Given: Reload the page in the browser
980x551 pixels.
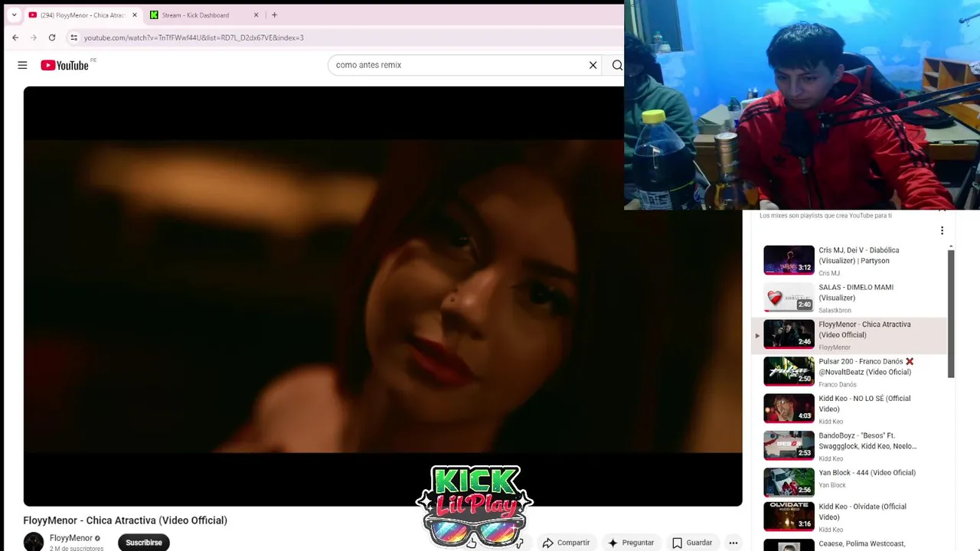Looking at the screenshot, I should pyautogui.click(x=52, y=37).
